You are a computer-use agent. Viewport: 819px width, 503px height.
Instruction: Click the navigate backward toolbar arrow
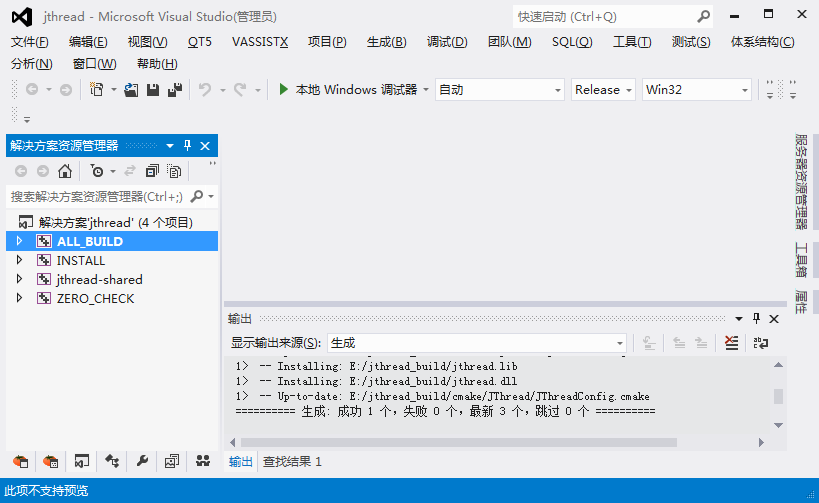point(32,90)
